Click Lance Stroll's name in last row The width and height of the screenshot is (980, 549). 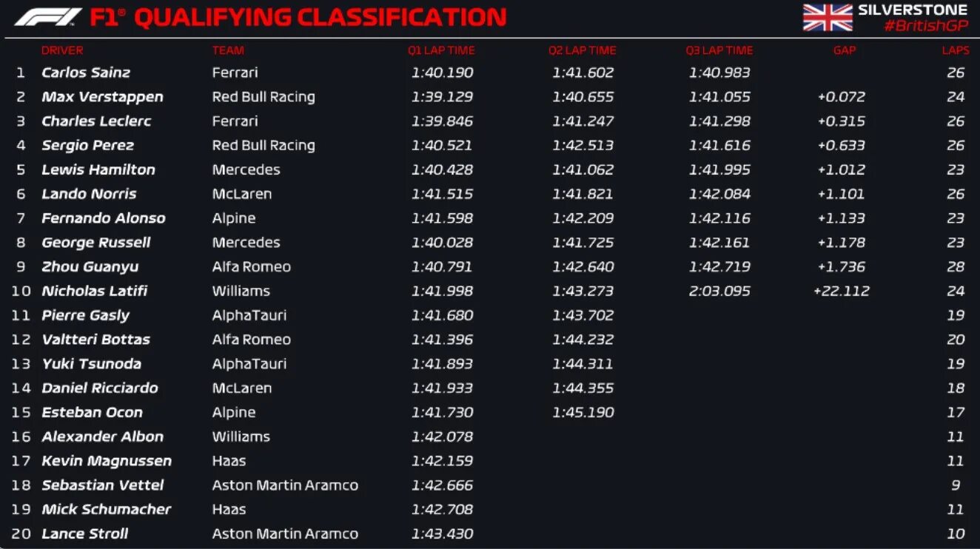(84, 533)
